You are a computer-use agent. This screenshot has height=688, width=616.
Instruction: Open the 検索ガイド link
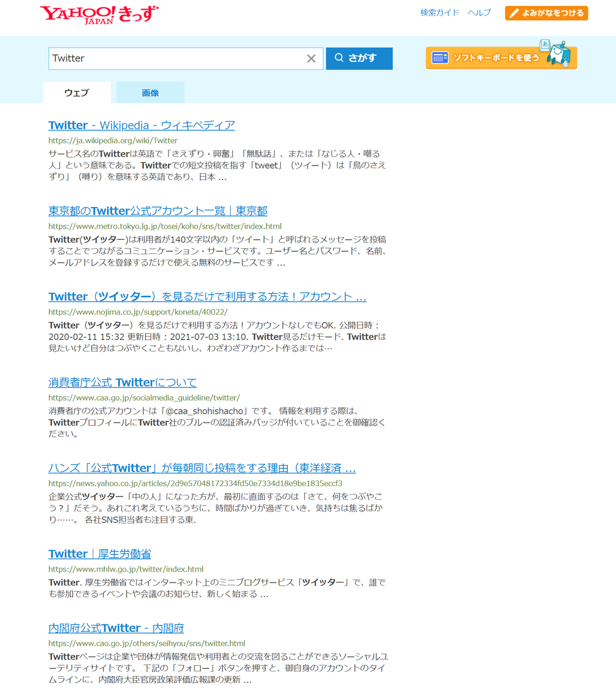[x=440, y=13]
